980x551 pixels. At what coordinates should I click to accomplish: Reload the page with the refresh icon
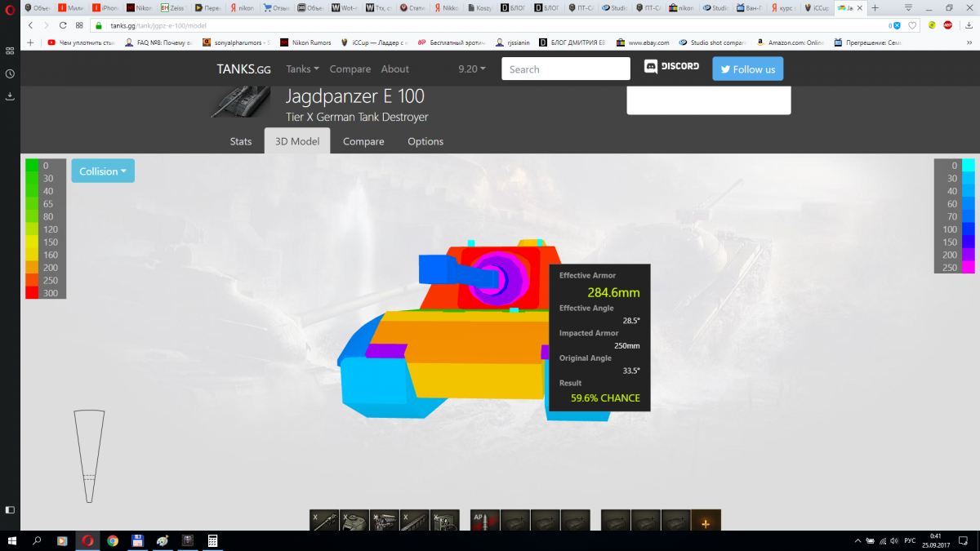[63, 25]
